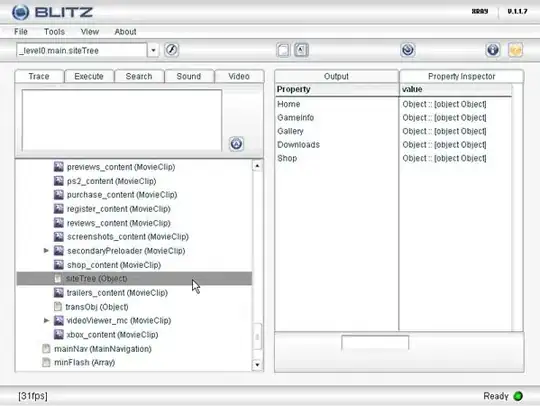This screenshot has width=540, height=406.
Task: Click the tree scrollbar down arrow
Action: 257,364
